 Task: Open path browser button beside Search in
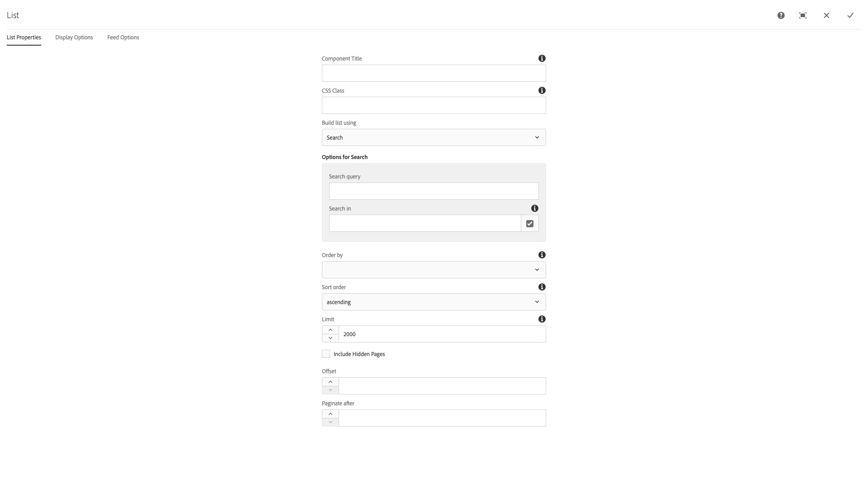pyautogui.click(x=530, y=223)
